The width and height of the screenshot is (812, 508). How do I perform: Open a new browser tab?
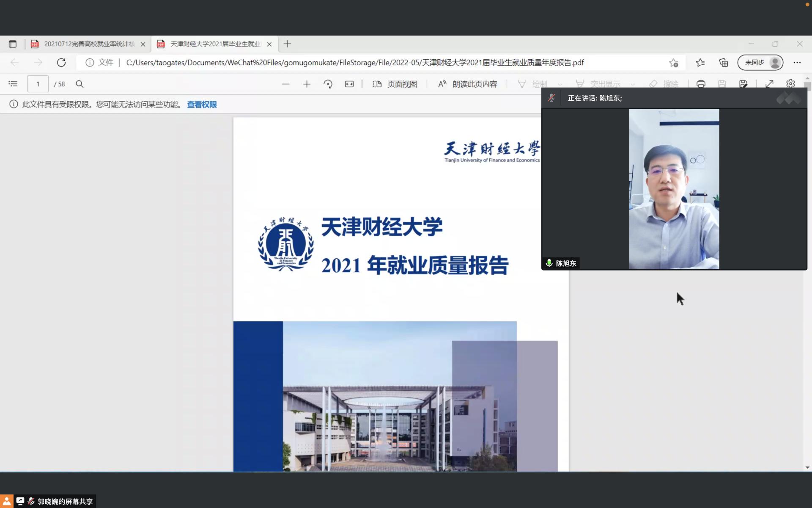(287, 44)
